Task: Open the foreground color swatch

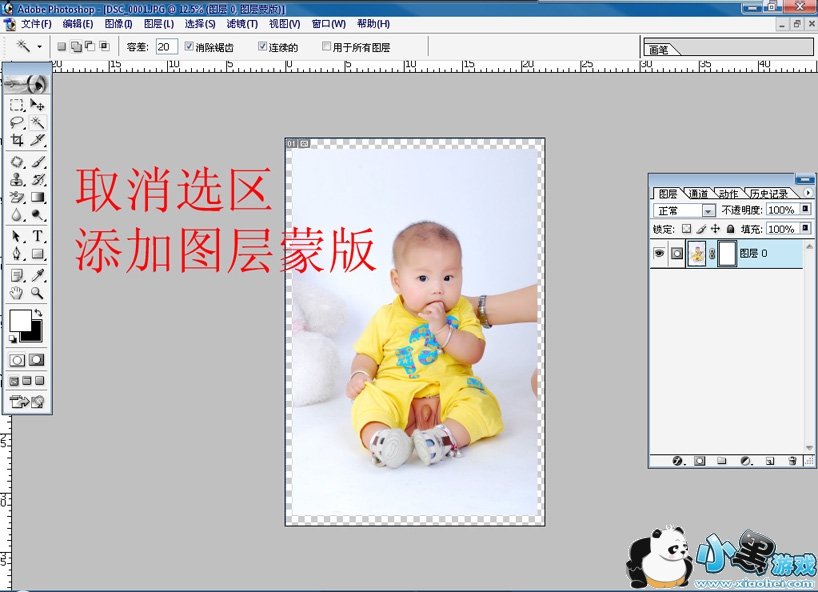Action: tap(19, 320)
